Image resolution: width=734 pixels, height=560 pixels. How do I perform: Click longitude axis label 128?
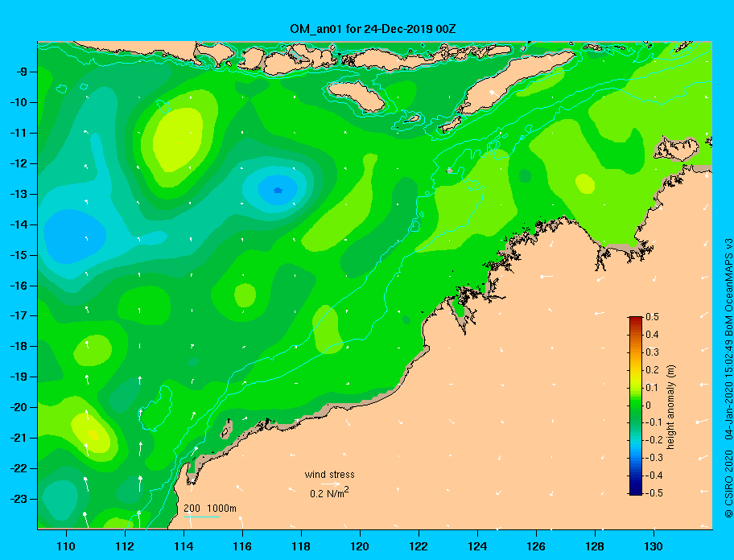[595, 546]
